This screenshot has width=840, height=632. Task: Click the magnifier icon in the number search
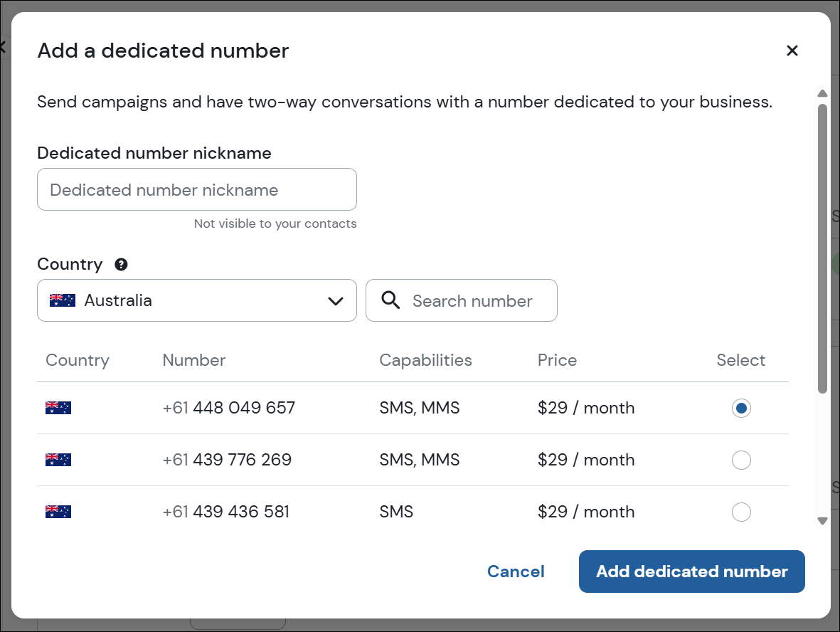click(x=390, y=300)
